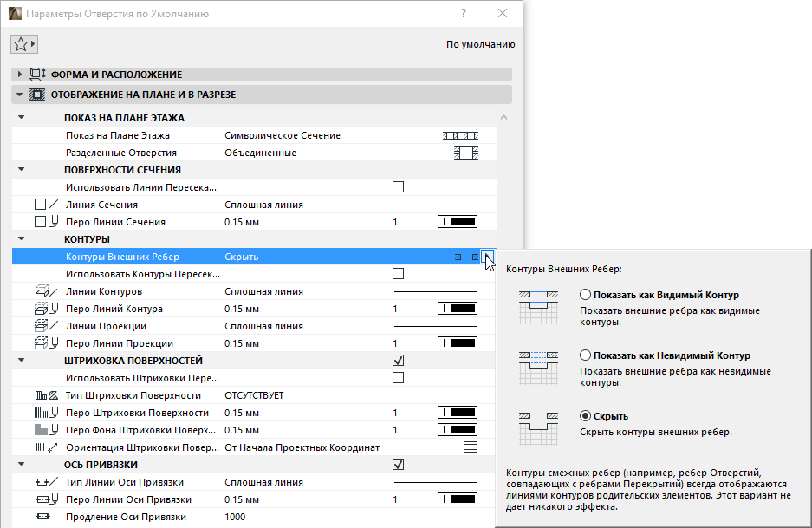Click icon beside Ориентация Штриховки
This screenshot has height=528, width=812.
point(46,447)
